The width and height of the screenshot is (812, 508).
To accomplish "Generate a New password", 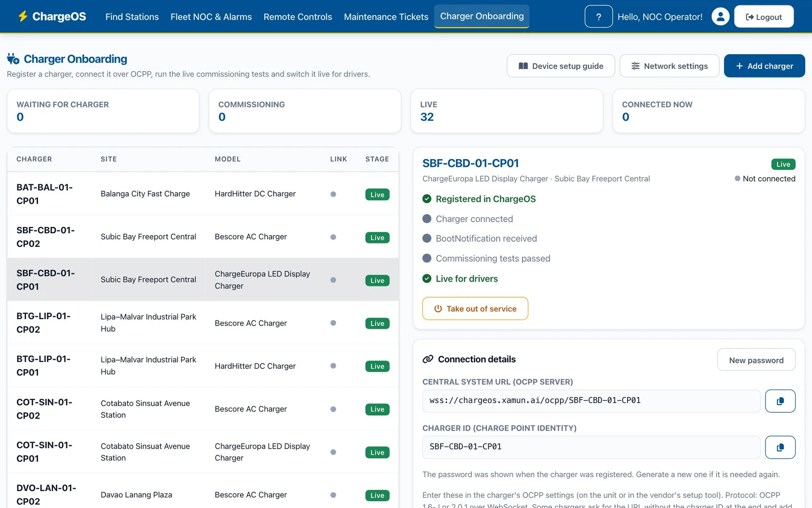I will coord(756,360).
